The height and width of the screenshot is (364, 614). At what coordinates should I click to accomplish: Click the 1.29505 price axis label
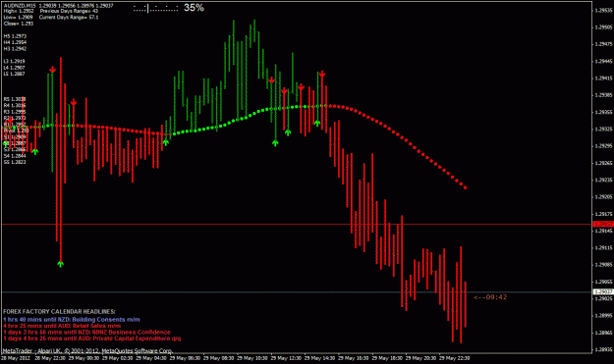coord(603,27)
